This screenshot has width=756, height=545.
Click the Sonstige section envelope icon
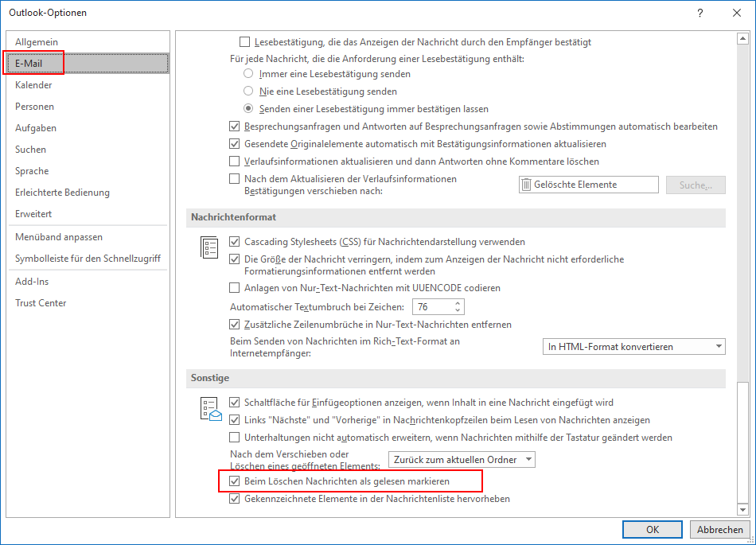tap(211, 409)
